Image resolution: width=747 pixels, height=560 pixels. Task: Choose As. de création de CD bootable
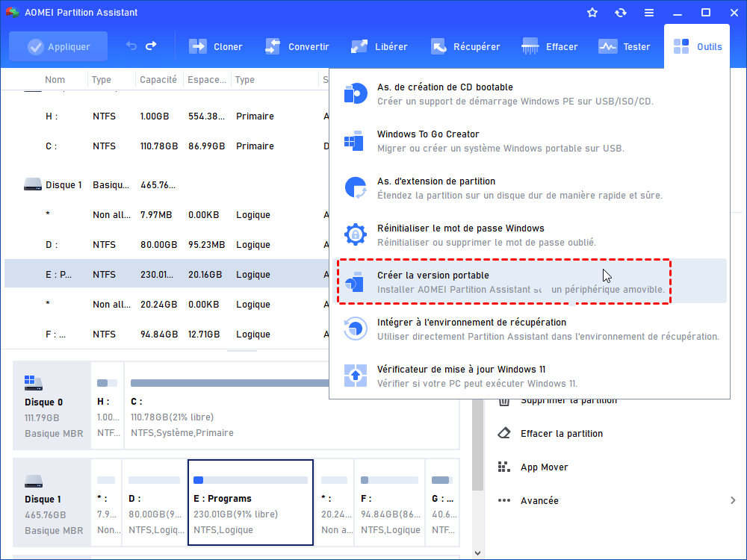[530, 94]
